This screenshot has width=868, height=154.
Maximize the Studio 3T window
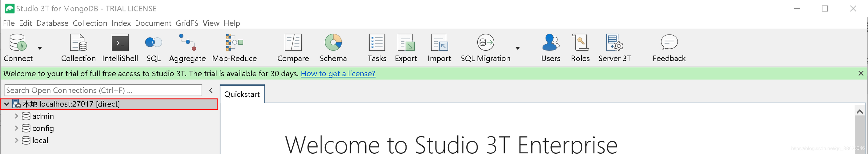click(825, 9)
